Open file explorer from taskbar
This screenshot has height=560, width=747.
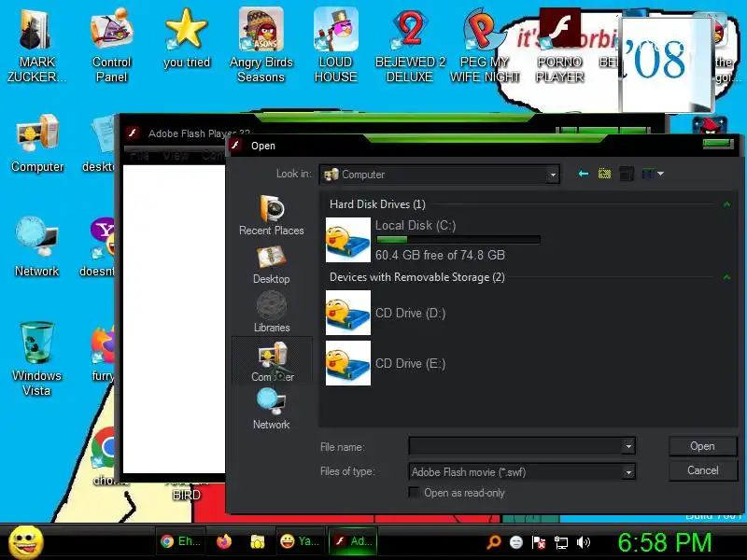[258, 541]
